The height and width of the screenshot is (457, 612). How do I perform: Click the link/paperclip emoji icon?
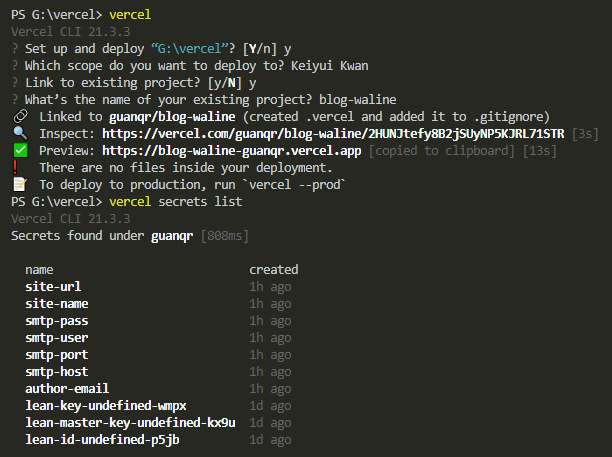(20, 116)
